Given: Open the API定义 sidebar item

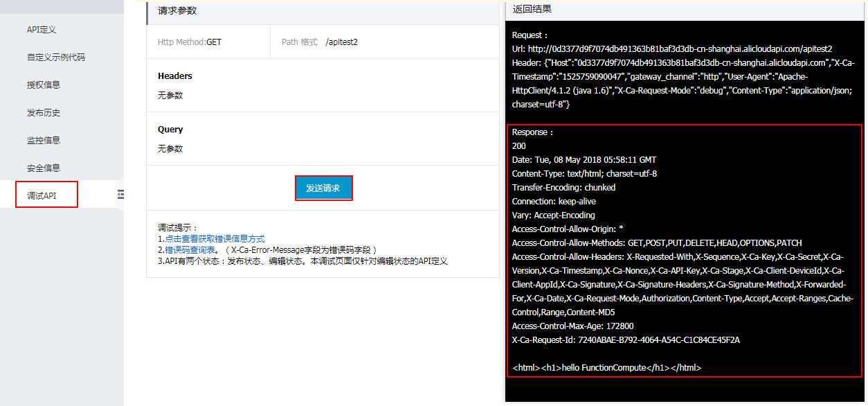Looking at the screenshot, I should 41,30.
